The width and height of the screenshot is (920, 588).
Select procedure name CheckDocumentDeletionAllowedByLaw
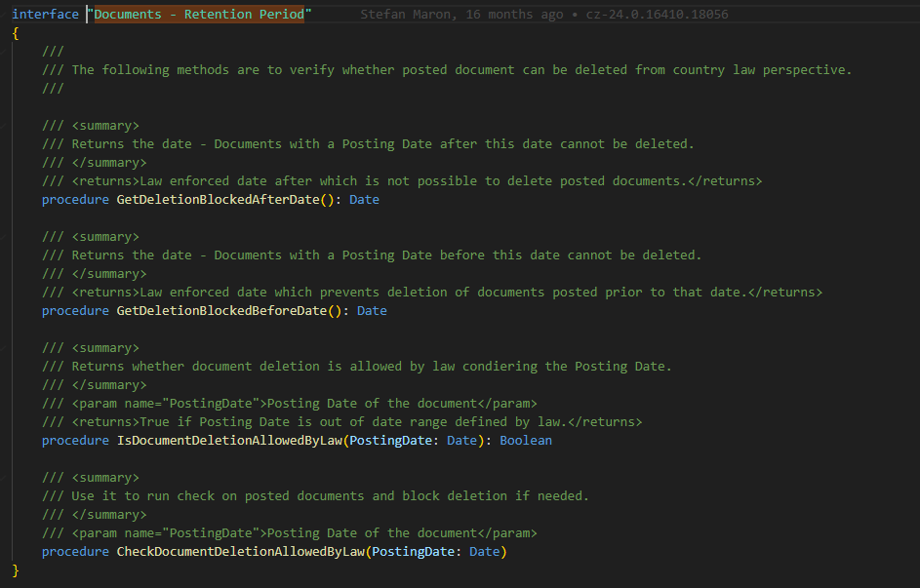(244, 551)
